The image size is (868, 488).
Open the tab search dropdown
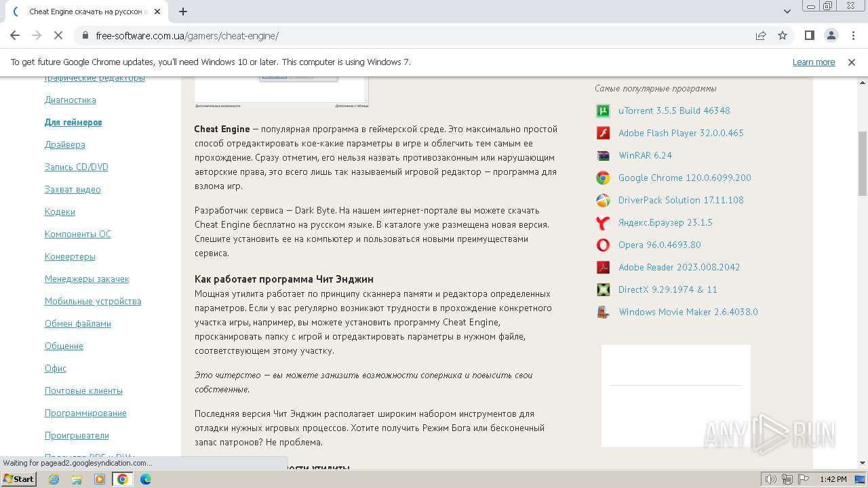[x=787, y=12]
